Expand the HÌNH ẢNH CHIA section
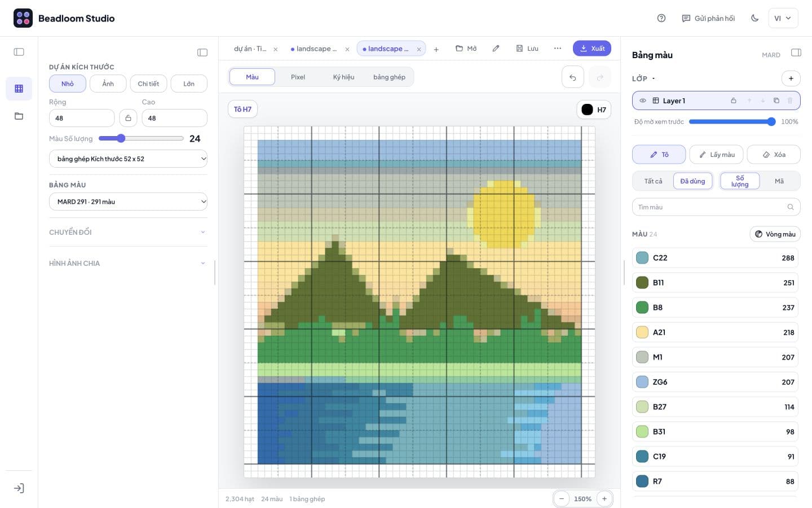This screenshot has height=508, width=812. tap(128, 264)
